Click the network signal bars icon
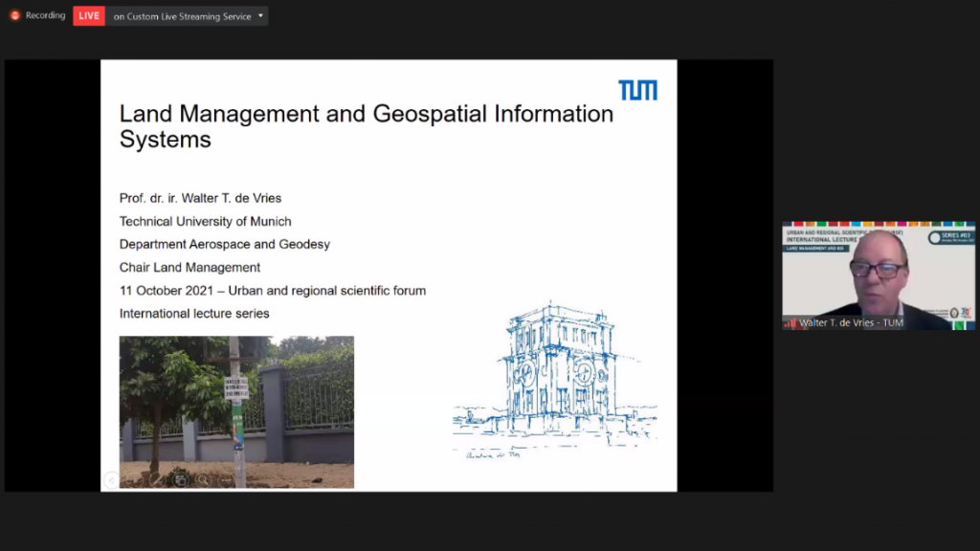 pyautogui.click(x=791, y=323)
